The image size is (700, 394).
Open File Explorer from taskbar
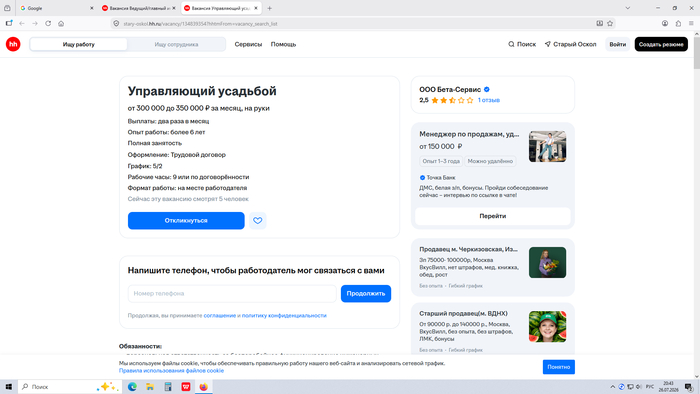tap(150, 387)
